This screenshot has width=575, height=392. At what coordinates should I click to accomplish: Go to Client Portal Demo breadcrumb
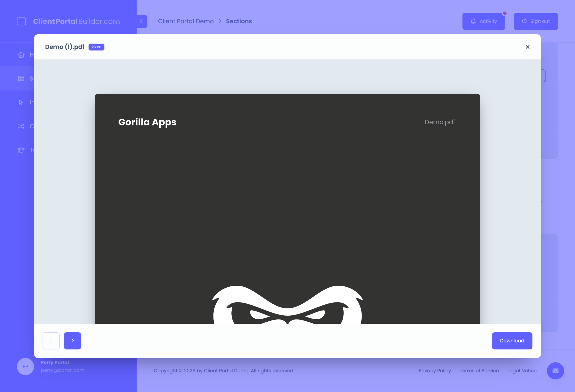point(186,21)
